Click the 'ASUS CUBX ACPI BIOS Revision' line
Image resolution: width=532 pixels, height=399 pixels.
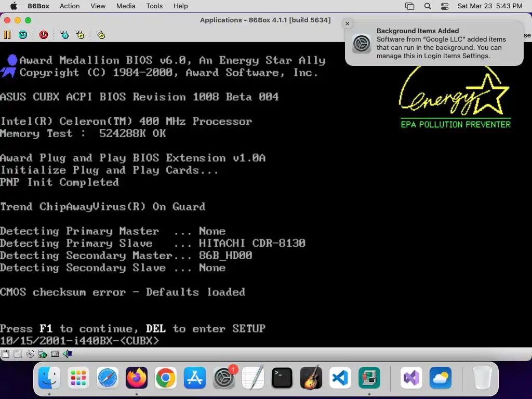[x=139, y=97]
